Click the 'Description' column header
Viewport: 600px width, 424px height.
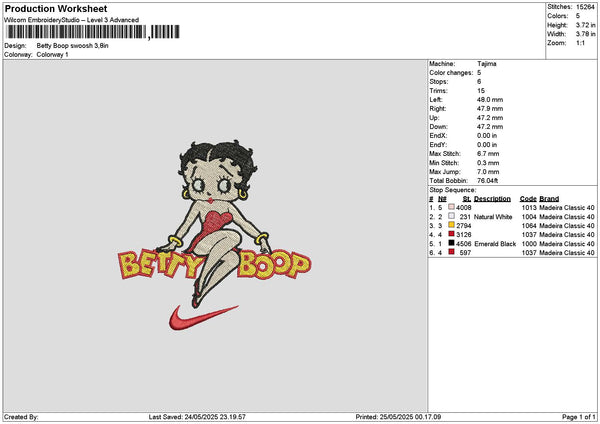[x=492, y=199]
